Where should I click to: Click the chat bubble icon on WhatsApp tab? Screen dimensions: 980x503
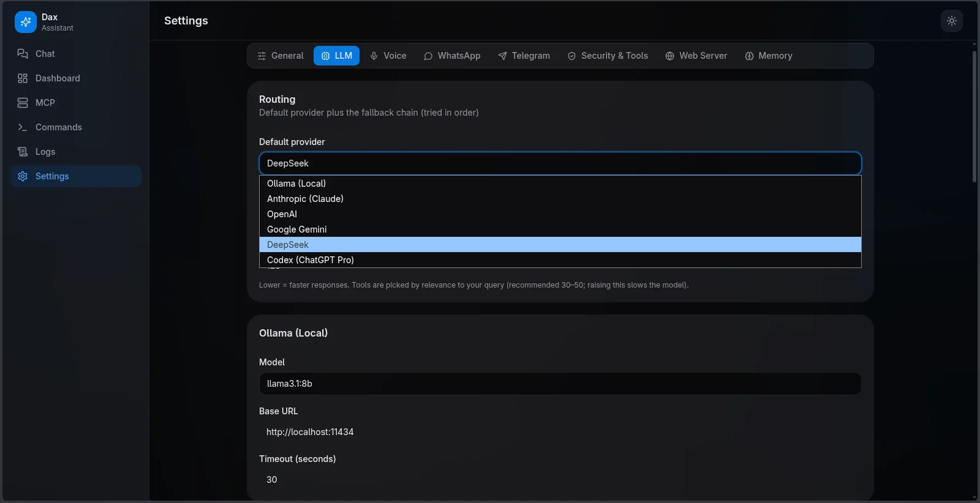coord(428,56)
